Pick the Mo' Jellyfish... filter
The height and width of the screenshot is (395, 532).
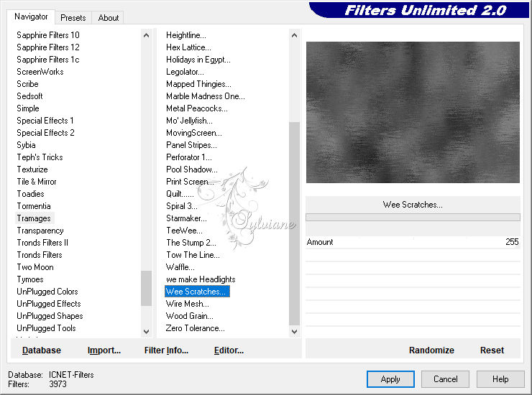189,121
